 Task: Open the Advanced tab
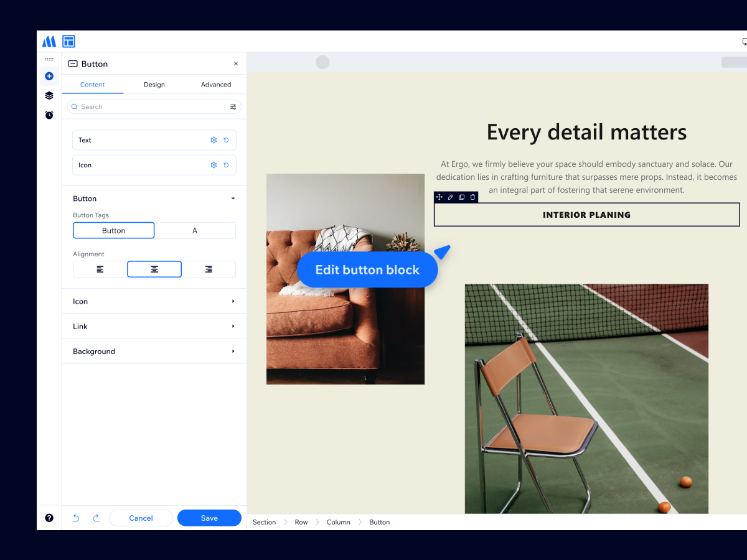point(216,84)
